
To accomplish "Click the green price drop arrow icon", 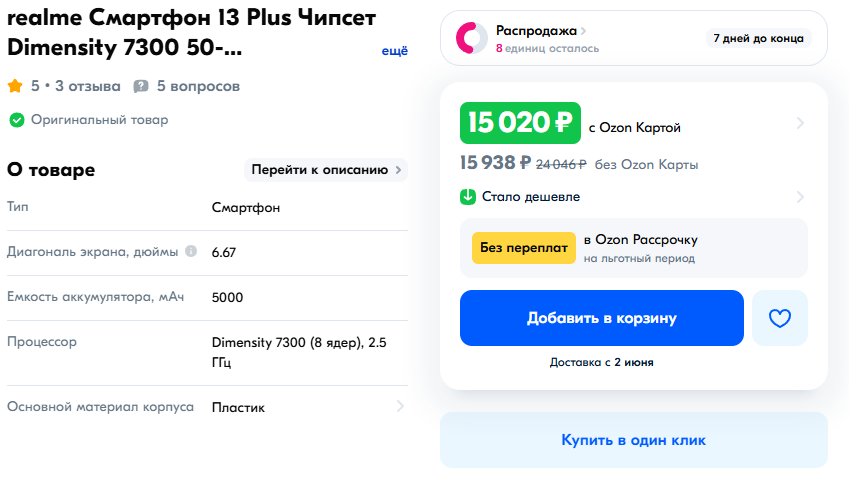I will [467, 197].
